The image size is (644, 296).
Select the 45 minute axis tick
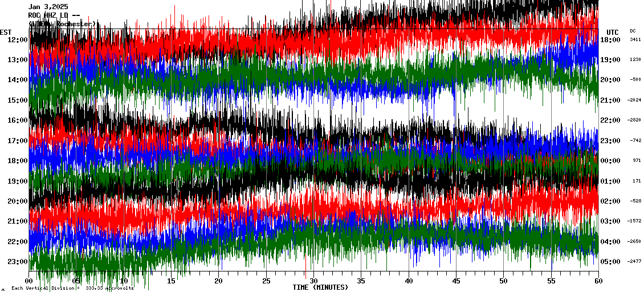pyautogui.click(x=456, y=281)
